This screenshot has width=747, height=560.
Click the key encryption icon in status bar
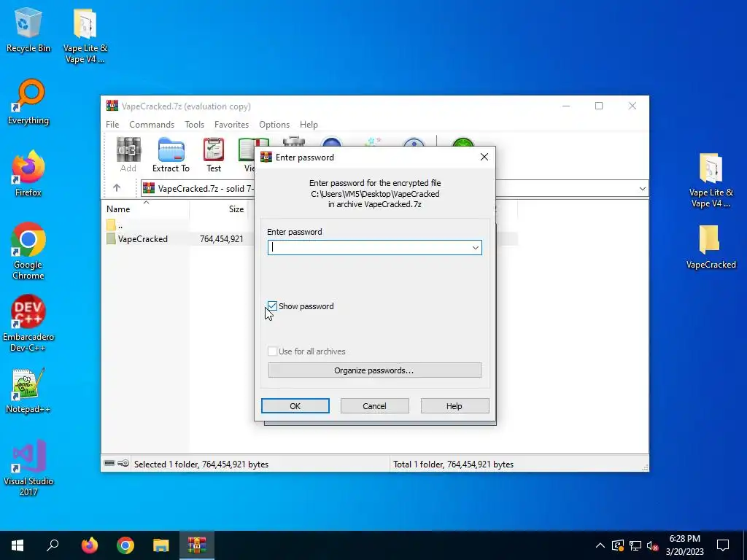(123, 463)
